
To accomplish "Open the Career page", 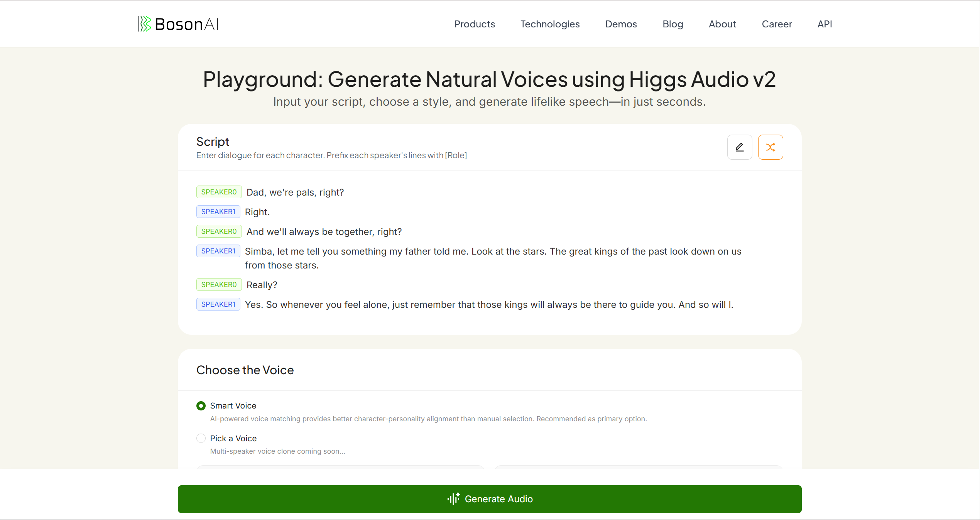I will [777, 24].
